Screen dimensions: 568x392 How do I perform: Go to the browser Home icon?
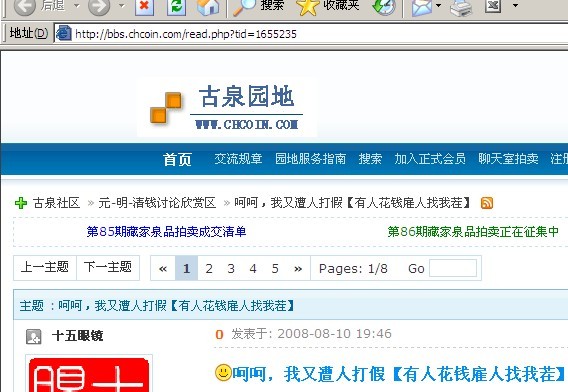pos(208,7)
